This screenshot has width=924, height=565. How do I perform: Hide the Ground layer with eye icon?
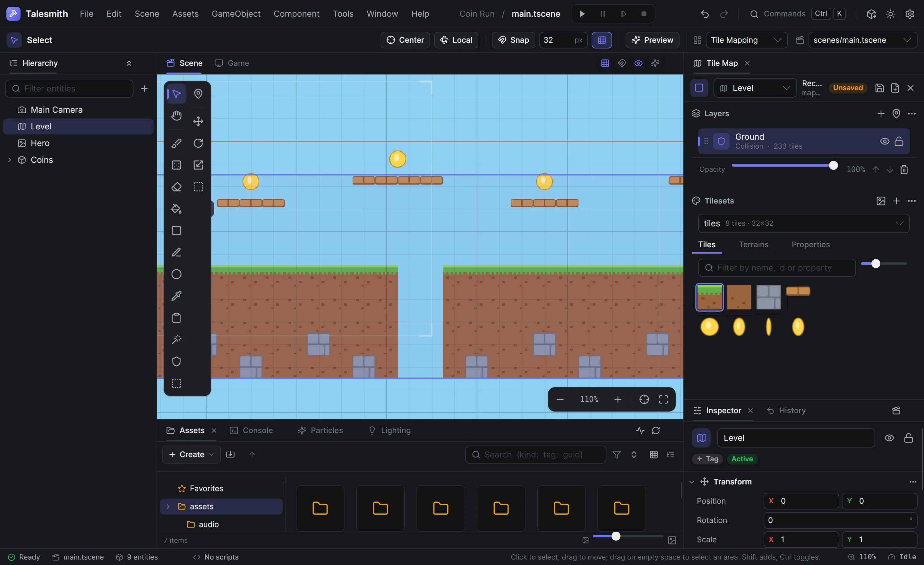point(885,142)
